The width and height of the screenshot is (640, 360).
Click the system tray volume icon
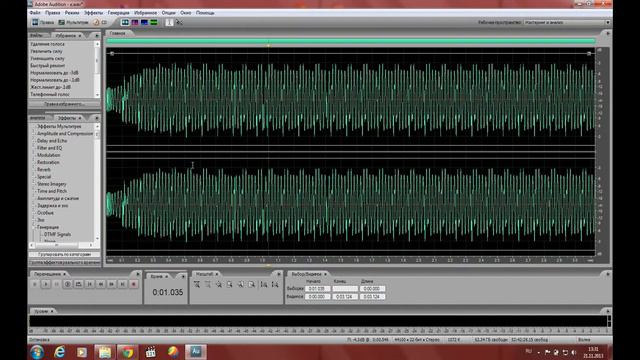[x=574, y=352]
